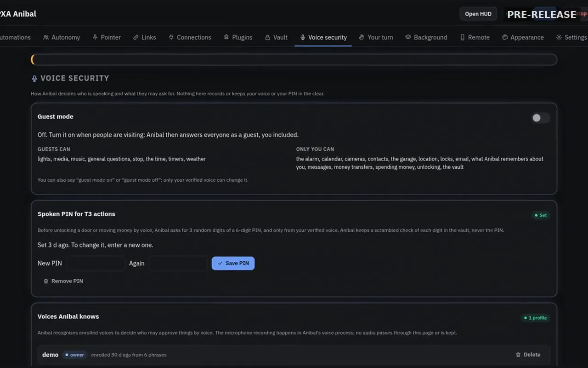The height and width of the screenshot is (368, 588).
Task: Click the trash icon on the Delete button
Action: click(518, 355)
